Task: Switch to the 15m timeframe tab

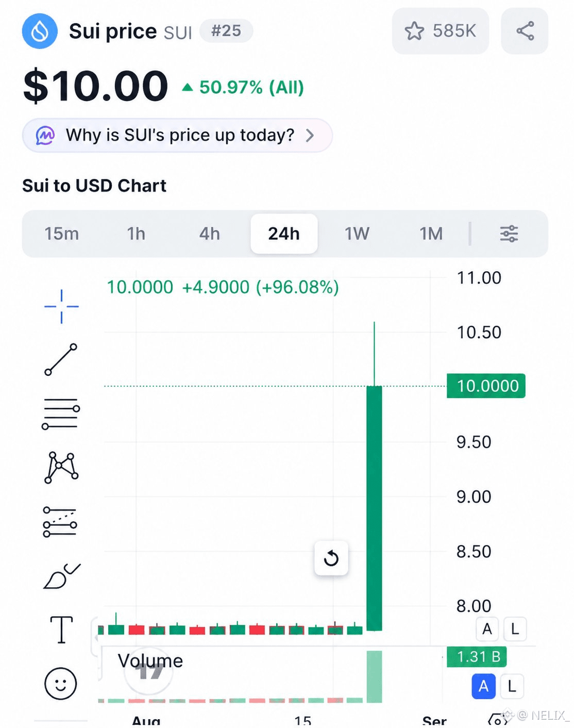Action: (62, 234)
